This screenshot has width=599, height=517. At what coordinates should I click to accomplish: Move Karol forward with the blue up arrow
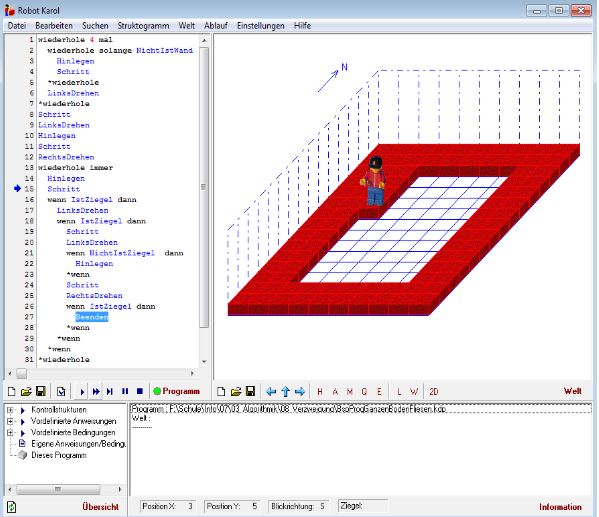coord(285,392)
